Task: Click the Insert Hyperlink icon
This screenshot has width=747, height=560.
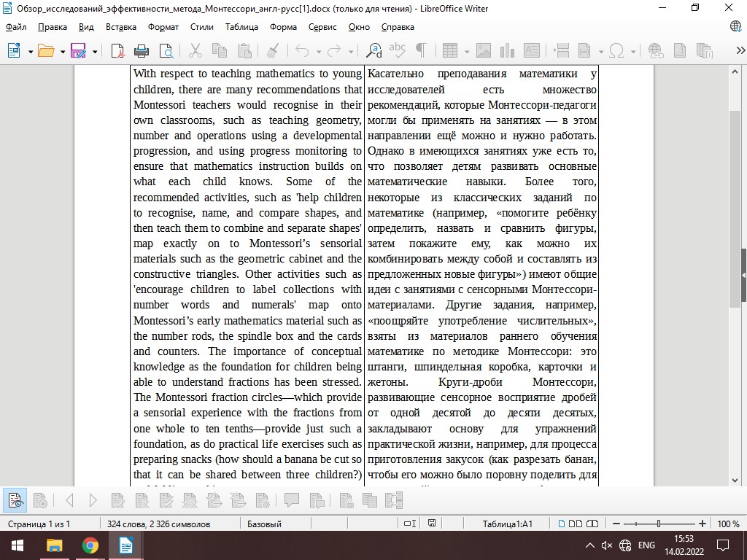Action: pos(656,50)
